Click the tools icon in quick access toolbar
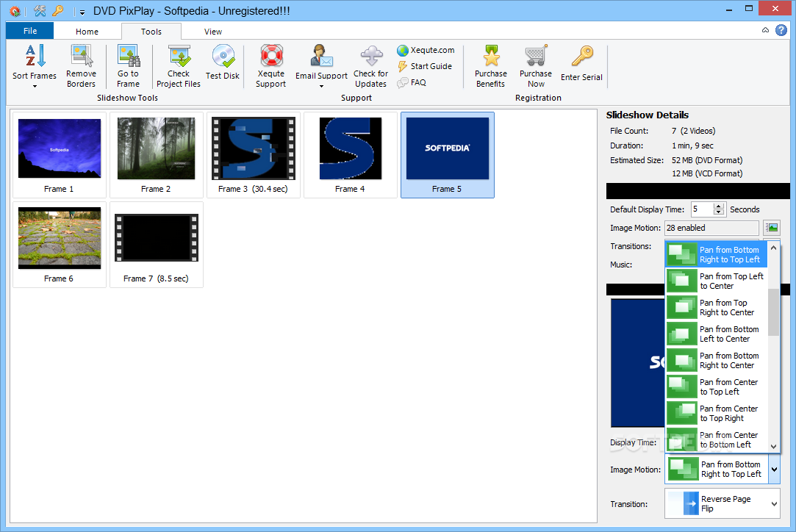The width and height of the screenshot is (796, 532). pyautogui.click(x=39, y=11)
